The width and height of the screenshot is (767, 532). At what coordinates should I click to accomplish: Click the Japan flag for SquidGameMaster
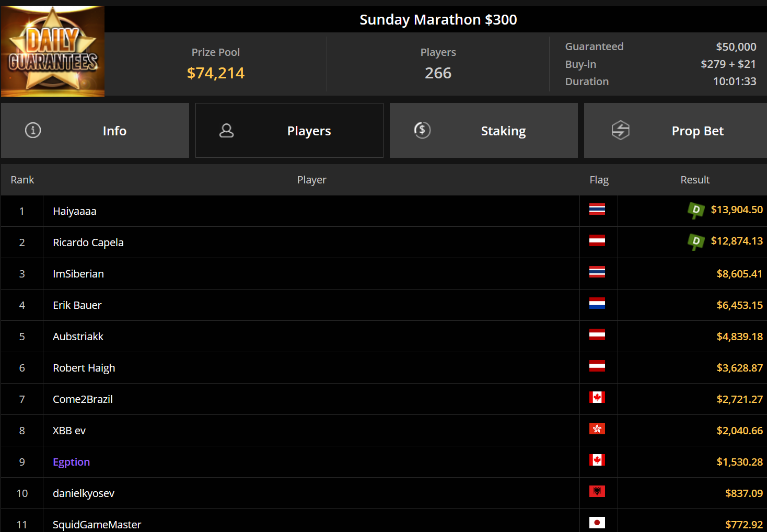[597, 523]
